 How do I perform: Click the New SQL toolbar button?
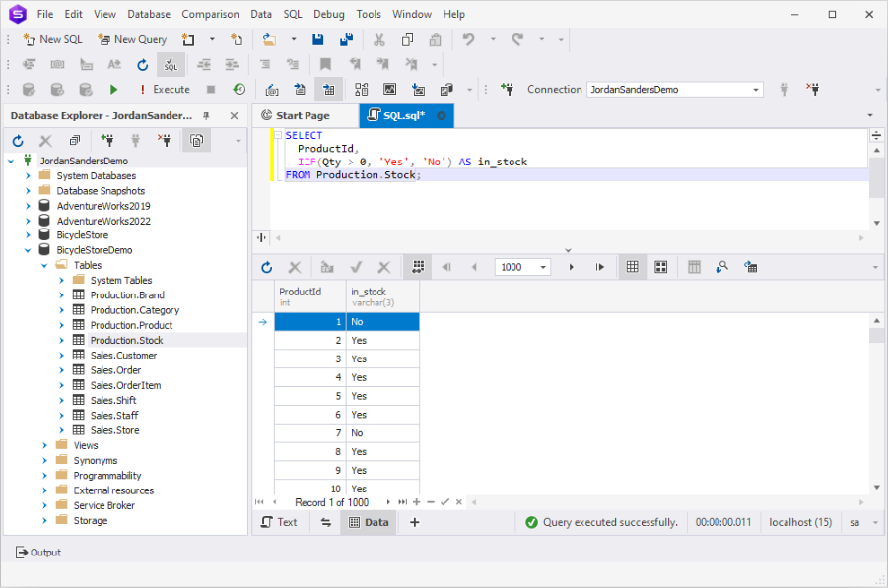coord(53,39)
